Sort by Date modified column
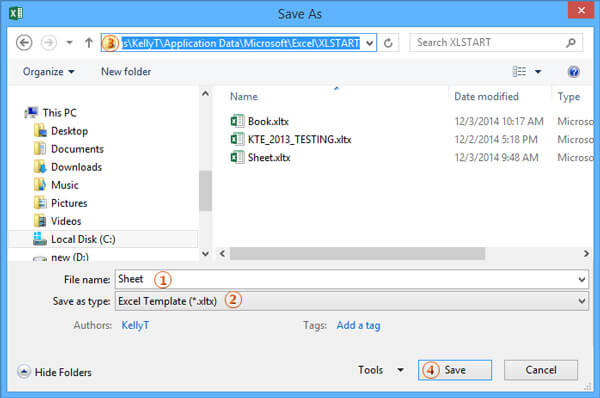The image size is (600, 398). [486, 96]
